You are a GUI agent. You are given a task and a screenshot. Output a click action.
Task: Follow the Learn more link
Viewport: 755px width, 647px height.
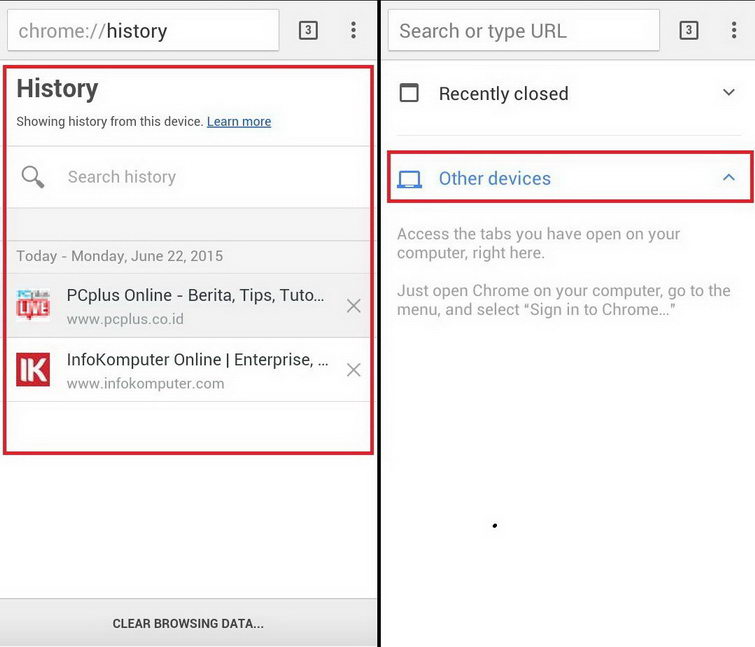click(239, 122)
